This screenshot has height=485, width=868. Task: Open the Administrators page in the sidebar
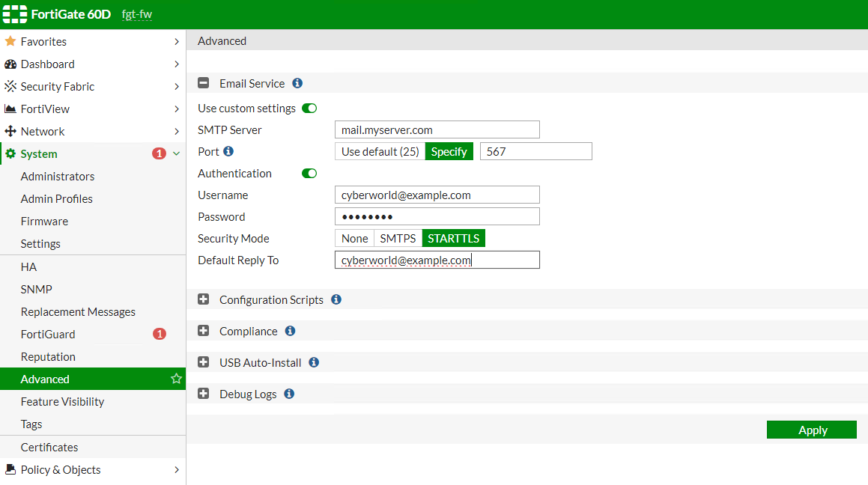(58, 177)
